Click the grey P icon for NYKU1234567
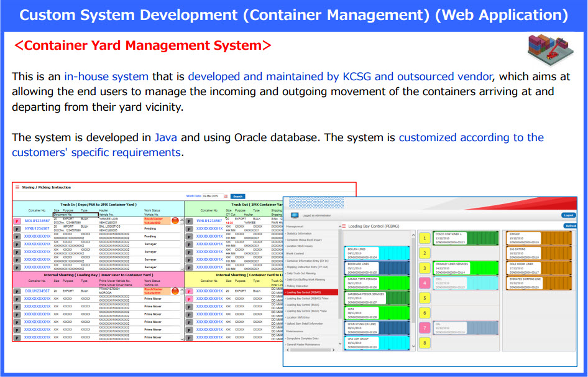The height and width of the screenshot is (377, 588). coord(17,229)
